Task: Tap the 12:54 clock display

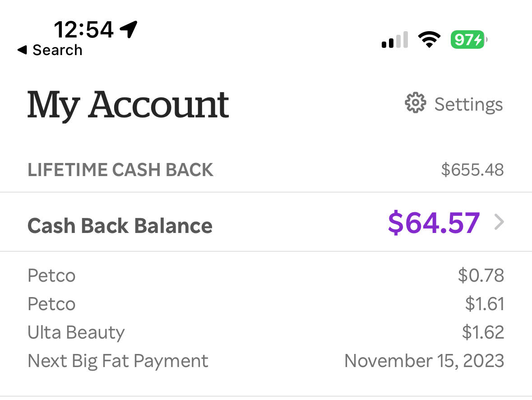Action: pos(83,29)
